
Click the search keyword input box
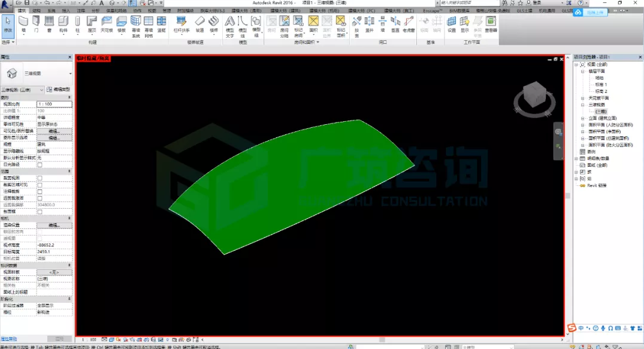click(468, 3)
